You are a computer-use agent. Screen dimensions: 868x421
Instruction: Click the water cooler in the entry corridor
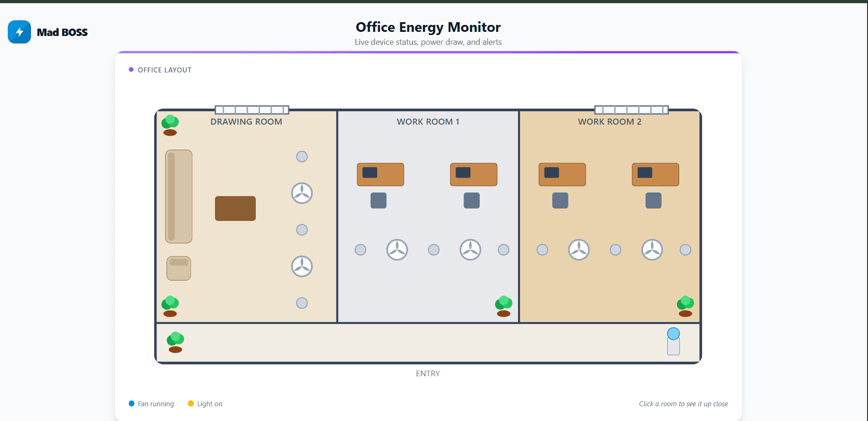point(674,341)
